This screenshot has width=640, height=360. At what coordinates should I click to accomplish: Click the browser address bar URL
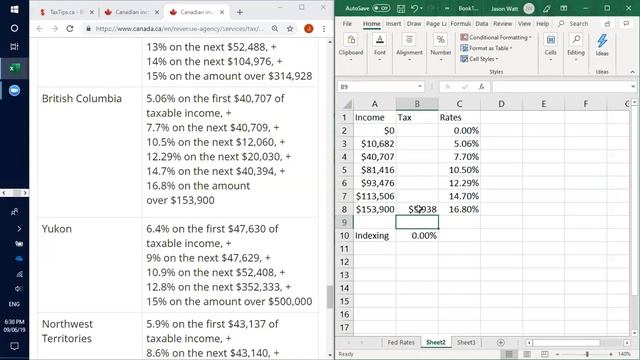pyautogui.click(x=180, y=29)
